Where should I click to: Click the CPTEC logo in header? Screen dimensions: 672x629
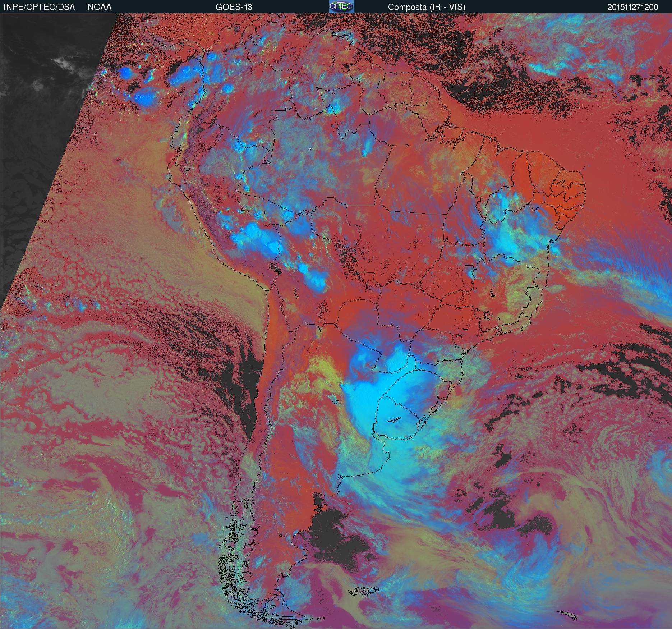341,6
